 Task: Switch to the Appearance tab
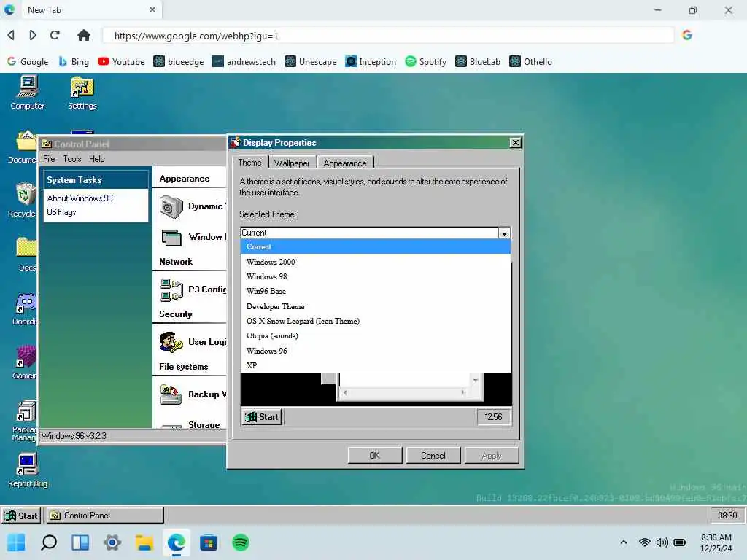[x=345, y=163]
